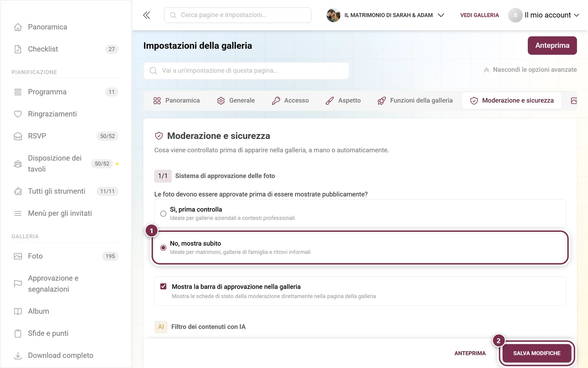This screenshot has height=368, width=588.
Task: Click the AI badge of Filtro dei contenuti
Action: coord(161,327)
